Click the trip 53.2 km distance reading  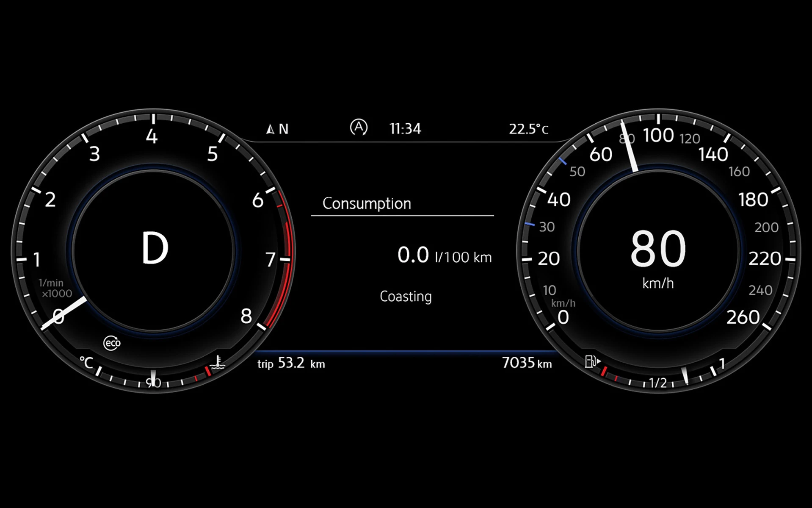(291, 364)
